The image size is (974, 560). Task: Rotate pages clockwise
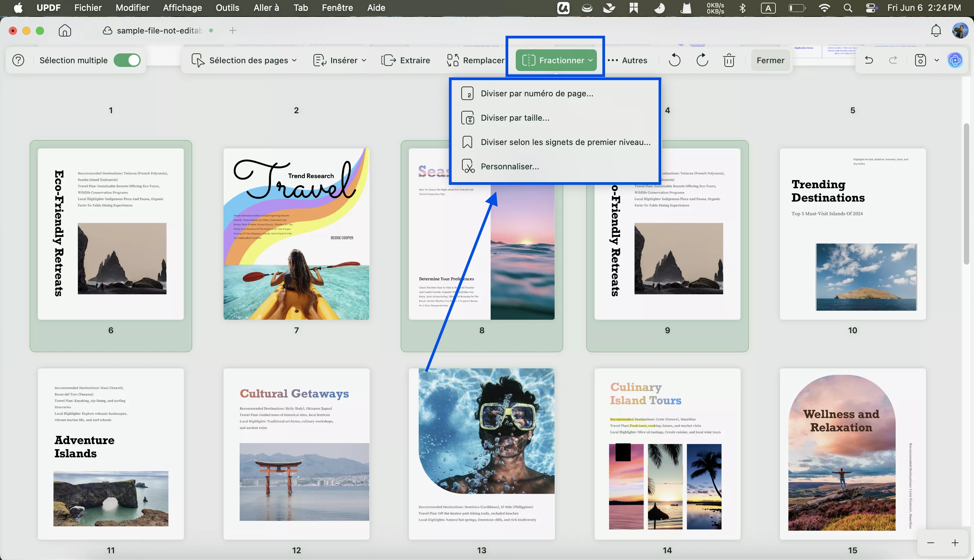(702, 60)
